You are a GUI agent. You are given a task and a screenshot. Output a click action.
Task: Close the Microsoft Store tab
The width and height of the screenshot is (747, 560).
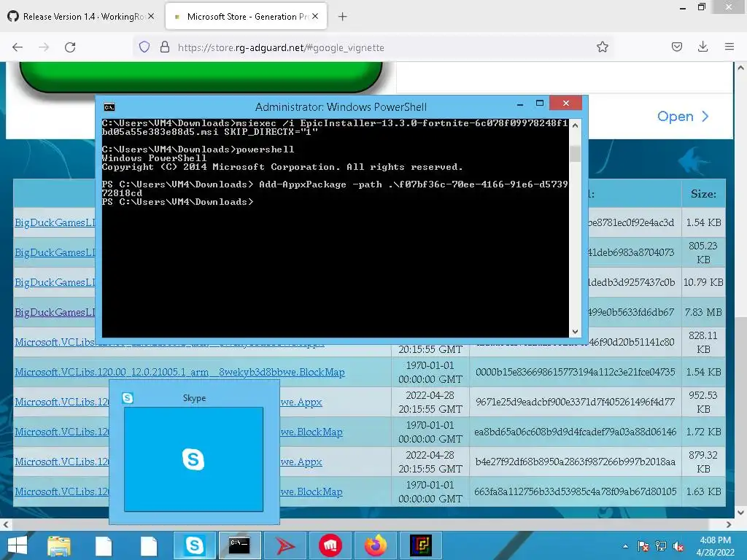click(315, 16)
